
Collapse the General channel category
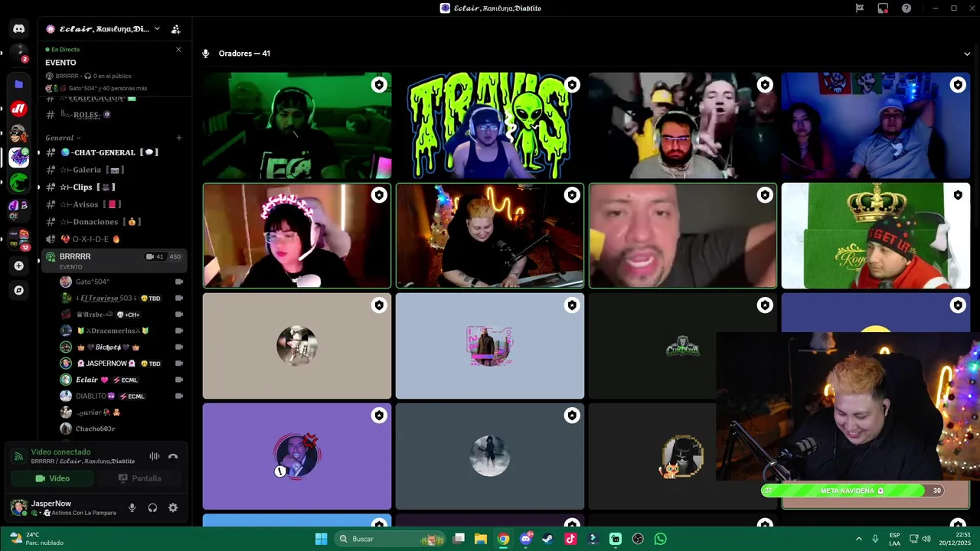63,138
